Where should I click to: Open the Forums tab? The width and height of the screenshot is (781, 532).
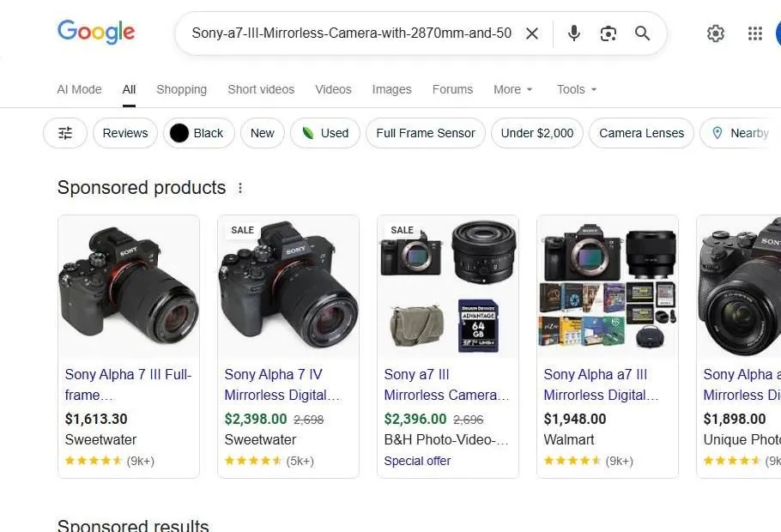(452, 89)
